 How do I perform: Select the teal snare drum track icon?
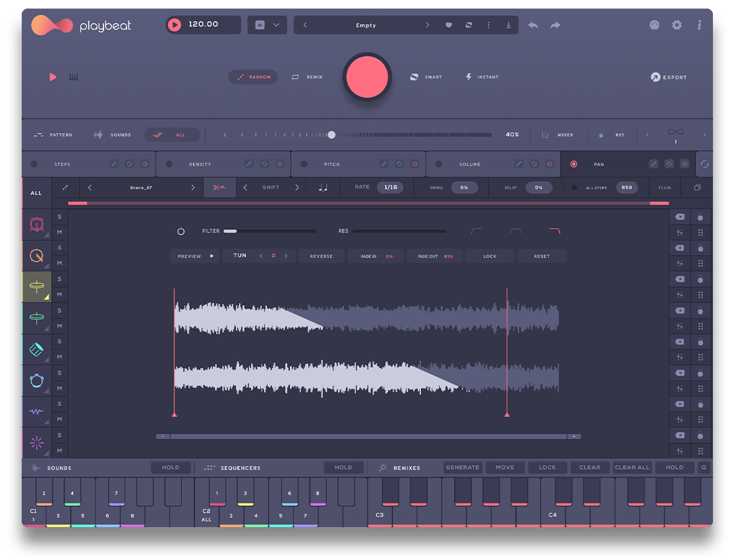pos(37,318)
